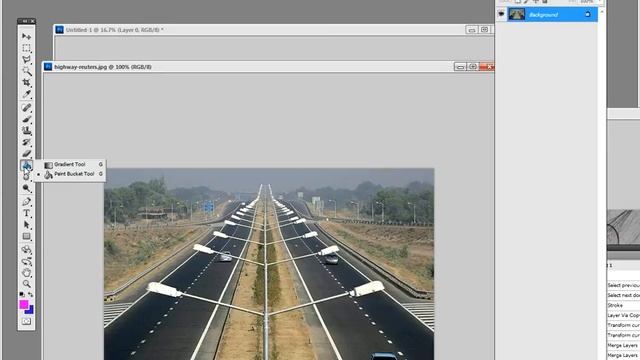Select the Background layer name
640x360 pixels.
pos(543,15)
